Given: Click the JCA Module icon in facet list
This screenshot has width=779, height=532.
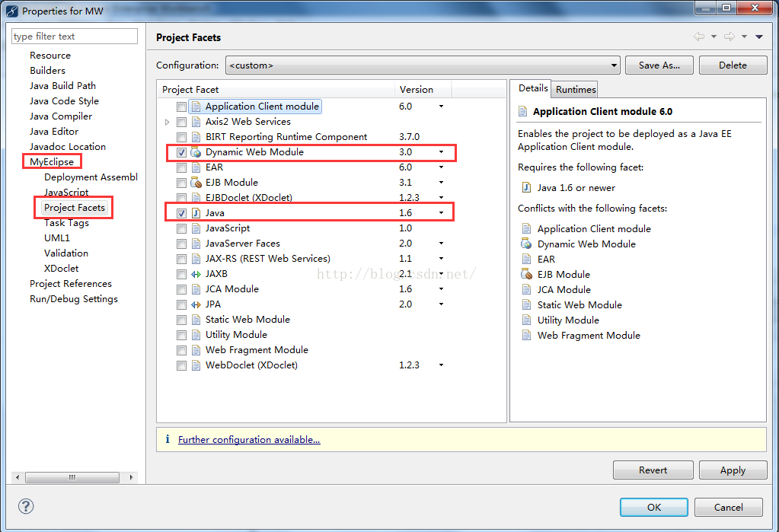Looking at the screenshot, I should coord(196,289).
